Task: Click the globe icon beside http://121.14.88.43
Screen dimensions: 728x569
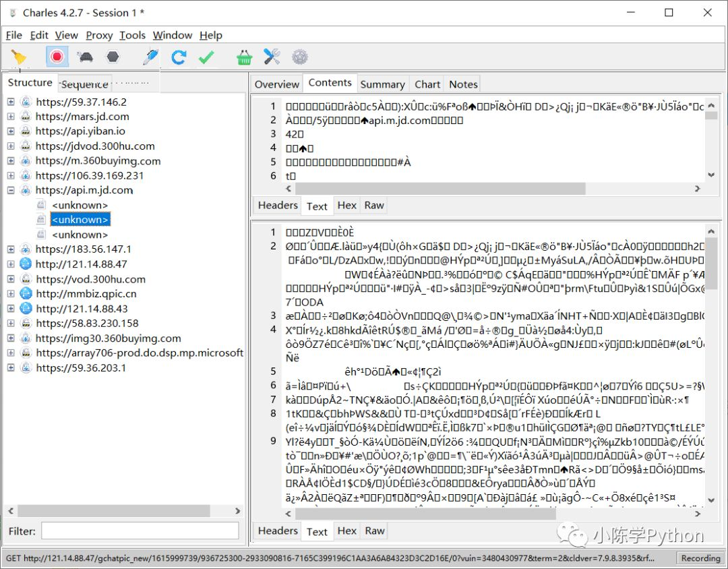Action: [x=26, y=308]
